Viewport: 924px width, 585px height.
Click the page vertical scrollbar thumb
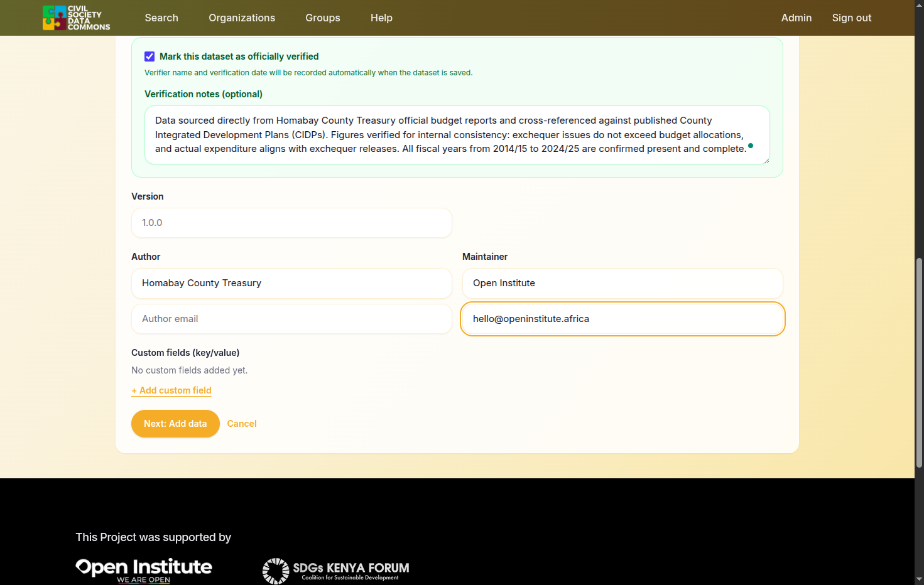click(919, 362)
